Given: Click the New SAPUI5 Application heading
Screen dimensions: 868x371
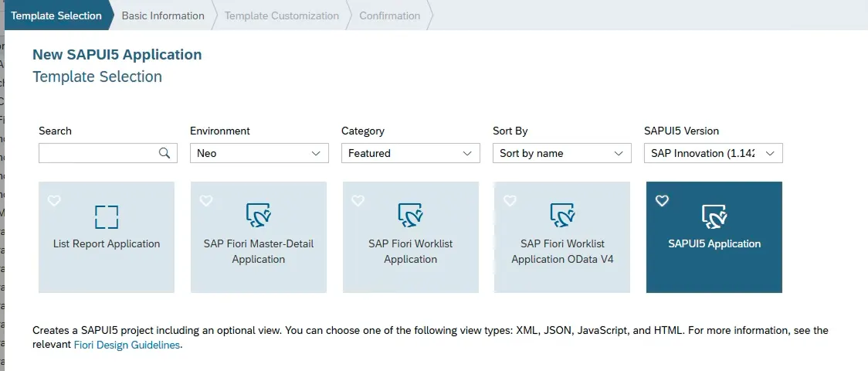Looking at the screenshot, I should (x=117, y=54).
